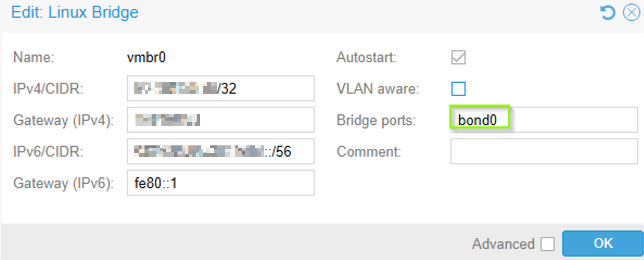The width and height of the screenshot is (644, 260).
Task: Click the circular revert arrow icon
Action: (x=608, y=12)
